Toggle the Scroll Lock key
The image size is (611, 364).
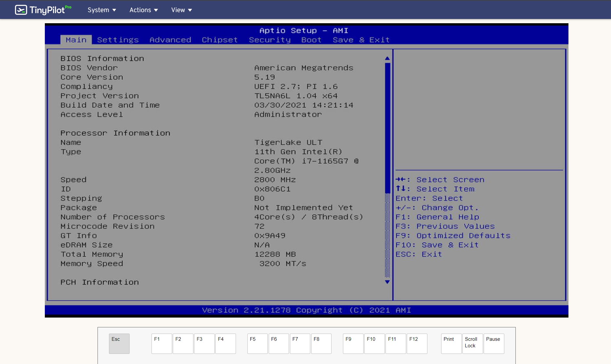(x=472, y=343)
